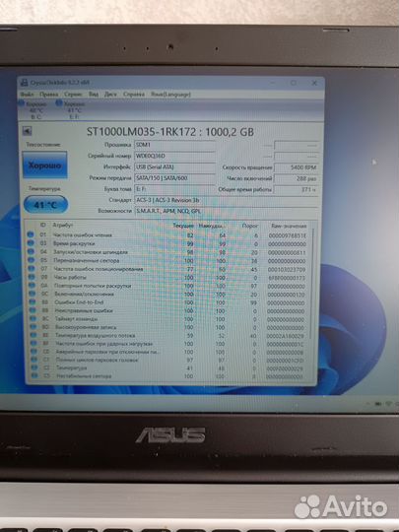
Task: Click the Raw-значения column header
Action: click(289, 226)
